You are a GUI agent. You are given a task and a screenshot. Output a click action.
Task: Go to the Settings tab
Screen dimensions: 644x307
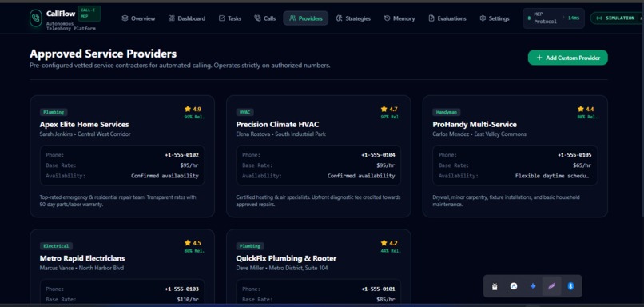pyautogui.click(x=495, y=18)
